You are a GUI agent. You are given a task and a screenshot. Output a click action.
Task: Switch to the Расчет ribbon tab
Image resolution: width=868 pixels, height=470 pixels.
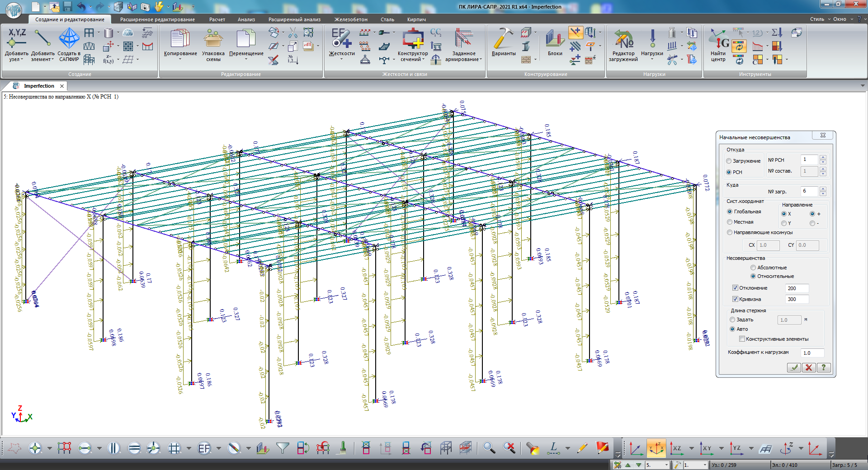217,19
